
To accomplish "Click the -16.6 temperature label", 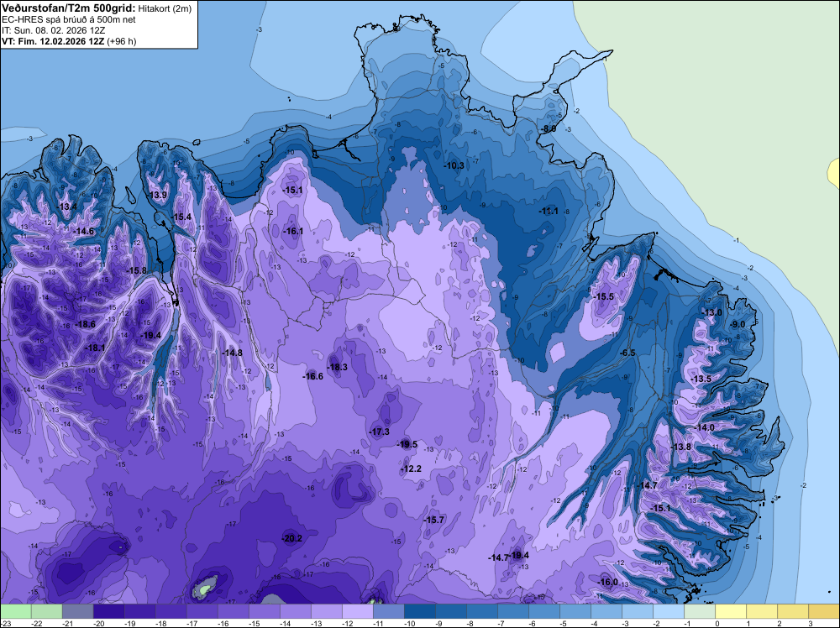I will tap(312, 376).
